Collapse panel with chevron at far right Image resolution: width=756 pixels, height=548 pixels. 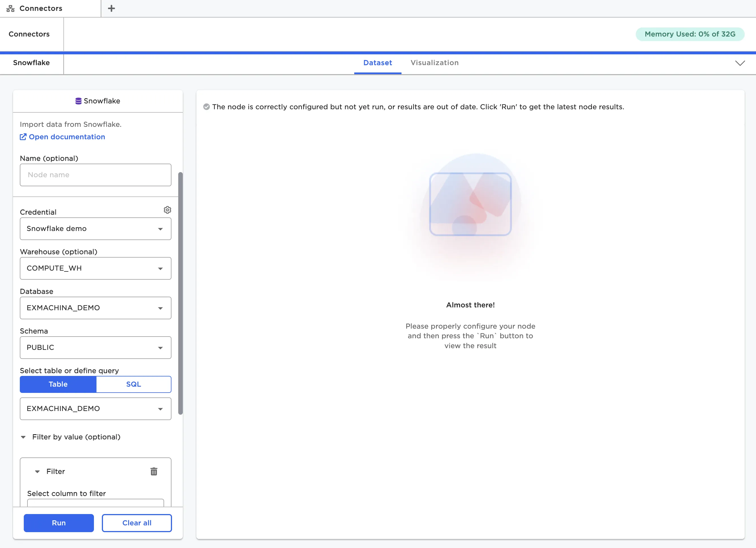(x=740, y=63)
